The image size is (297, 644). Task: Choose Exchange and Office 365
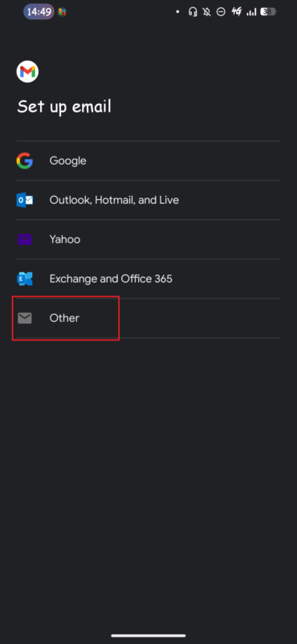coord(148,279)
